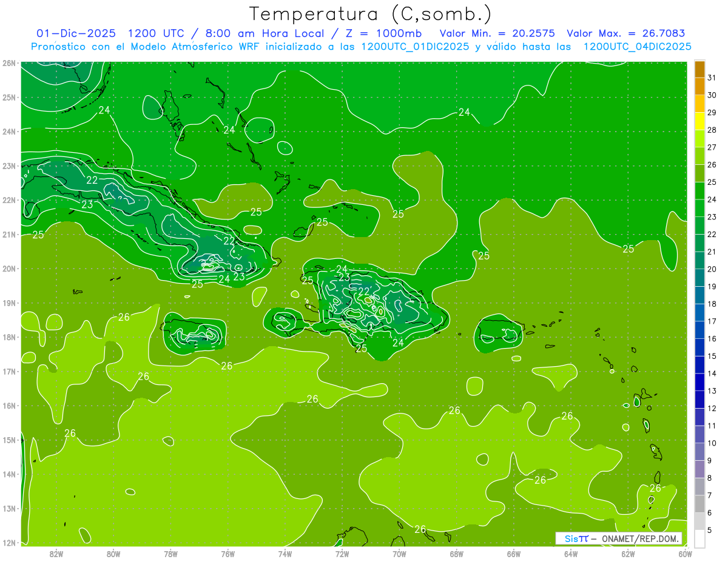Click the "24N" latitude label

(9, 131)
